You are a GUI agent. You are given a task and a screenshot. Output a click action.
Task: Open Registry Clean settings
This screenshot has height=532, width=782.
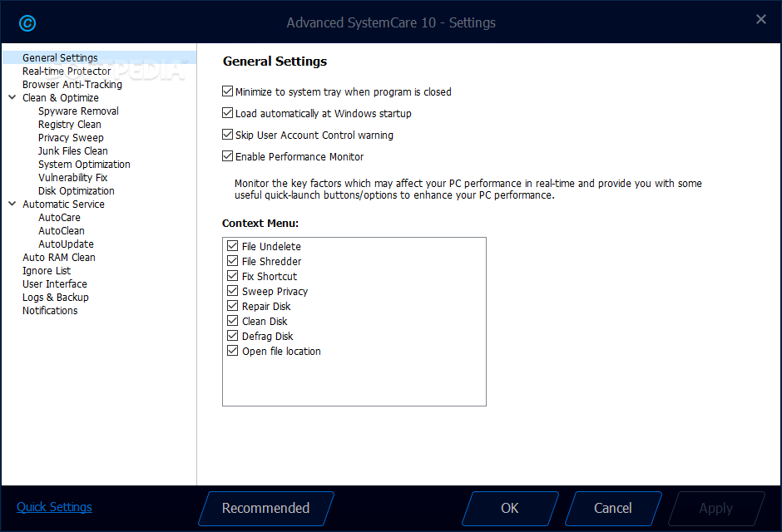point(69,125)
